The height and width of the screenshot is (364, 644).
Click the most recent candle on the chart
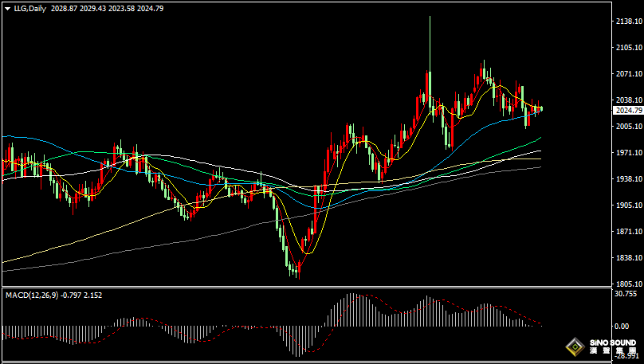[x=541, y=108]
